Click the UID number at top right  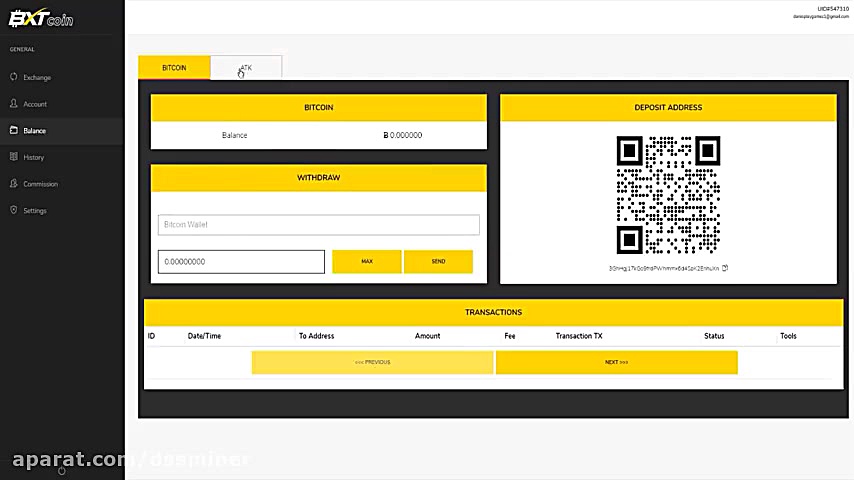pyautogui.click(x=833, y=9)
